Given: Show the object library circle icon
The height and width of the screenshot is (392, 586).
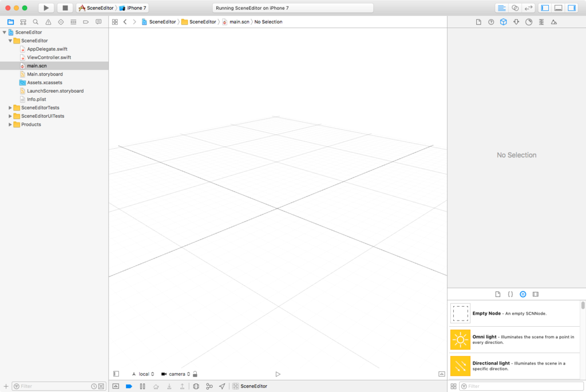Looking at the screenshot, I should point(523,295).
